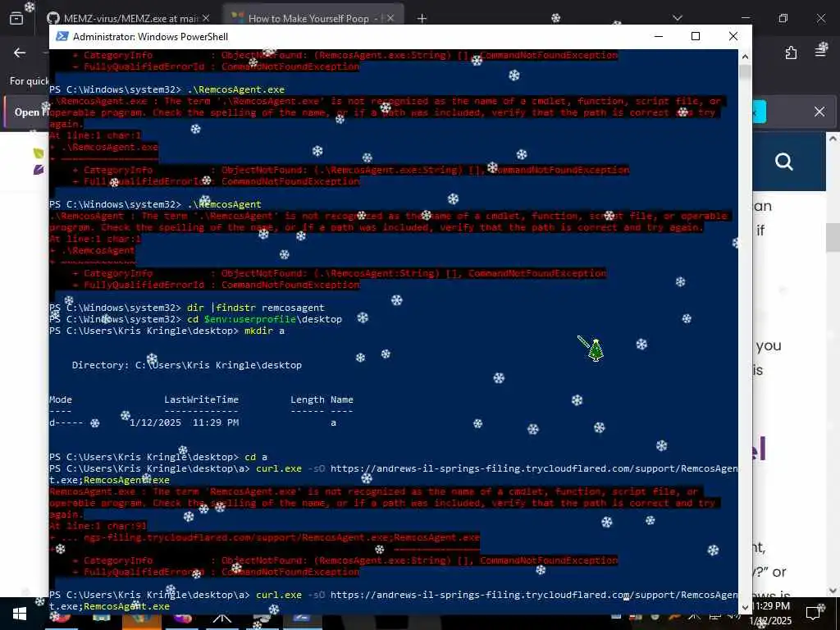Close the How to Make Yourself Poop tab
840x630 pixels.
[x=390, y=19]
